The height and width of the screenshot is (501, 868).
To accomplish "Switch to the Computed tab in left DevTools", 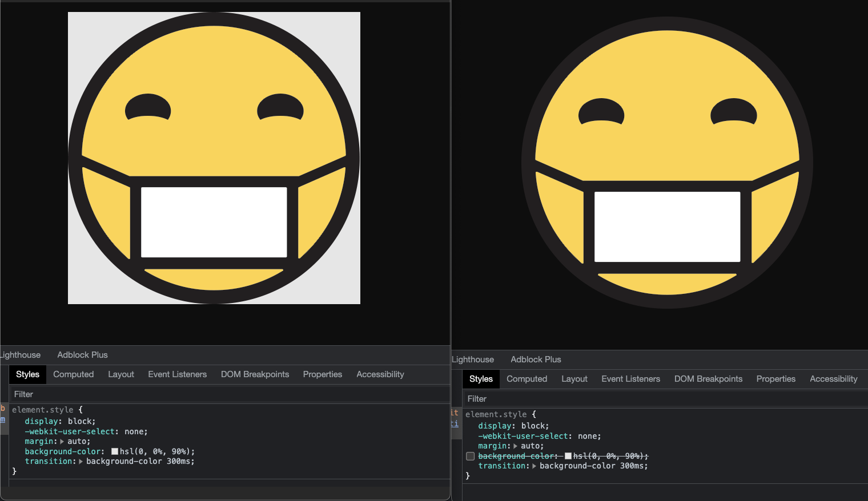I will click(73, 374).
